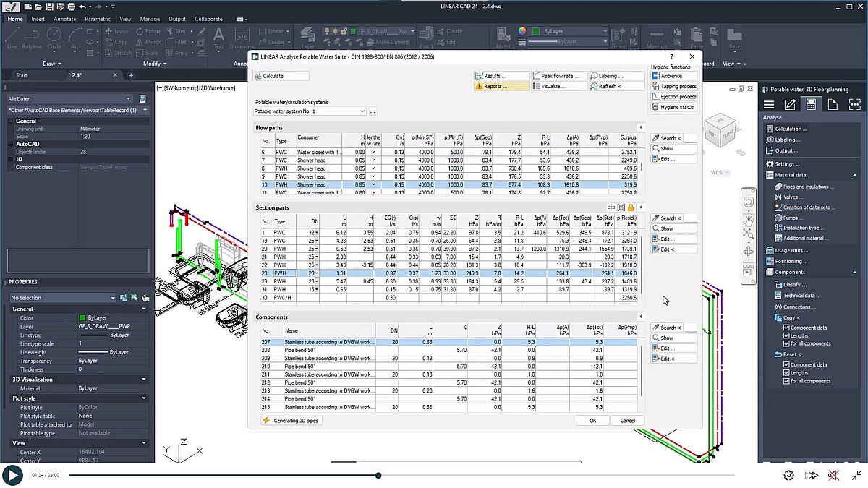Select the Circle tool in the Draw panel
This screenshot has width=868, height=488.
point(54,35)
